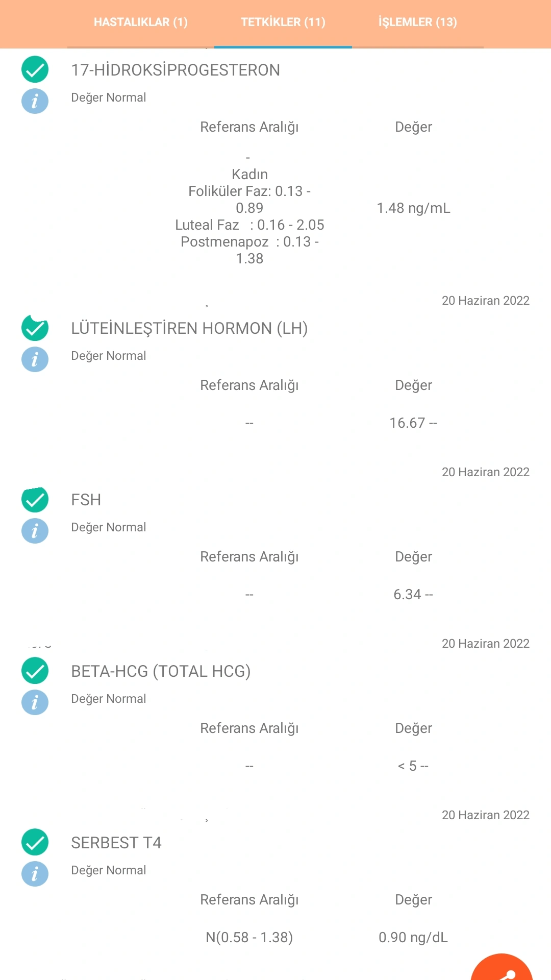The image size is (551, 980).
Task: Select green check next to Beta-HCG
Action: pos(35,671)
